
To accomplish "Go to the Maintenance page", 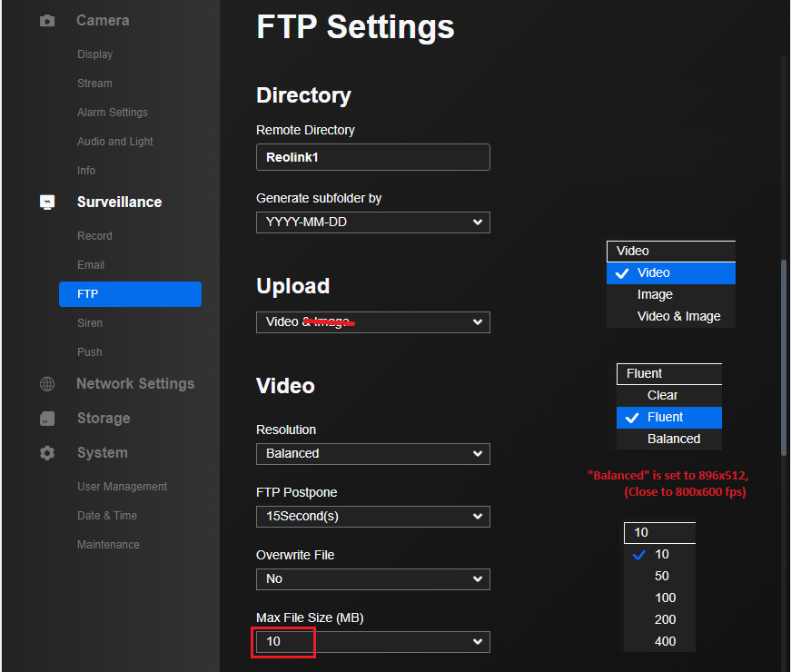I will [x=108, y=545].
